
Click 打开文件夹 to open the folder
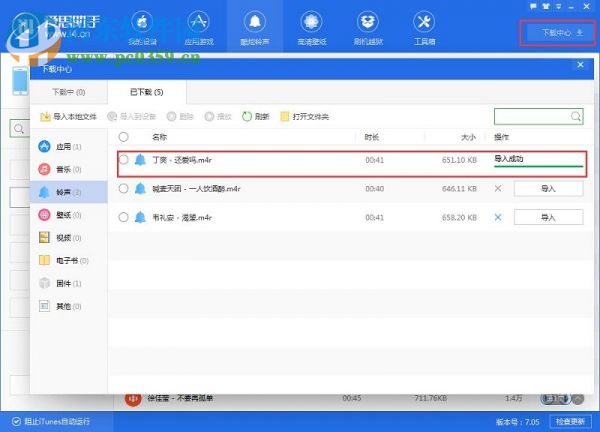(x=305, y=117)
